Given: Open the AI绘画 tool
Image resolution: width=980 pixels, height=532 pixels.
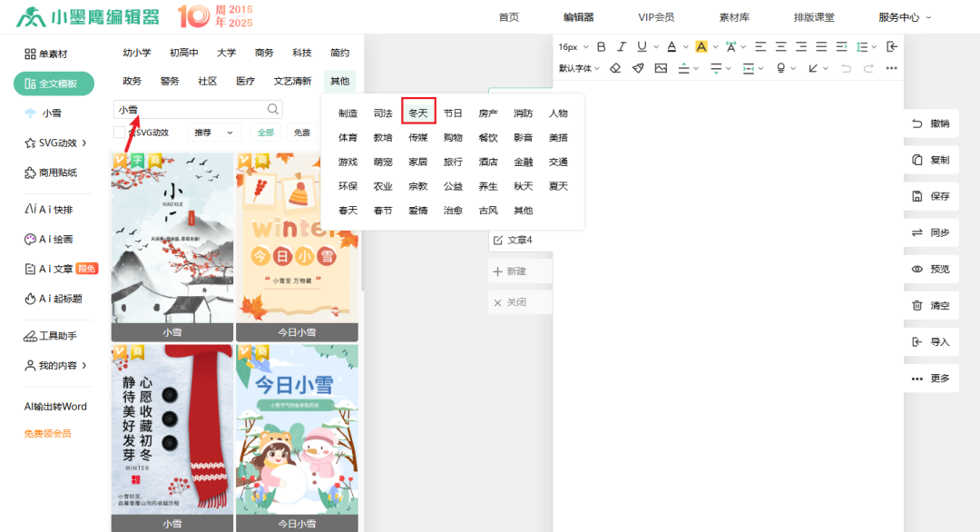Looking at the screenshot, I should tap(50, 241).
